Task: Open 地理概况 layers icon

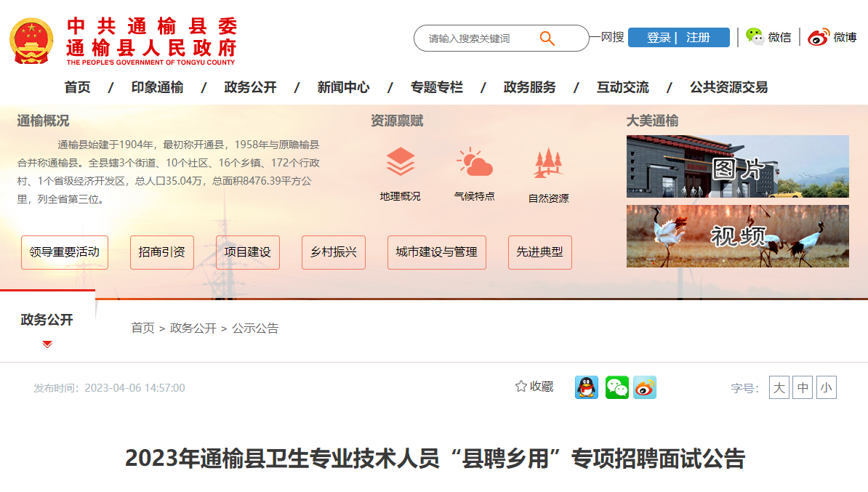Action: 401,161
